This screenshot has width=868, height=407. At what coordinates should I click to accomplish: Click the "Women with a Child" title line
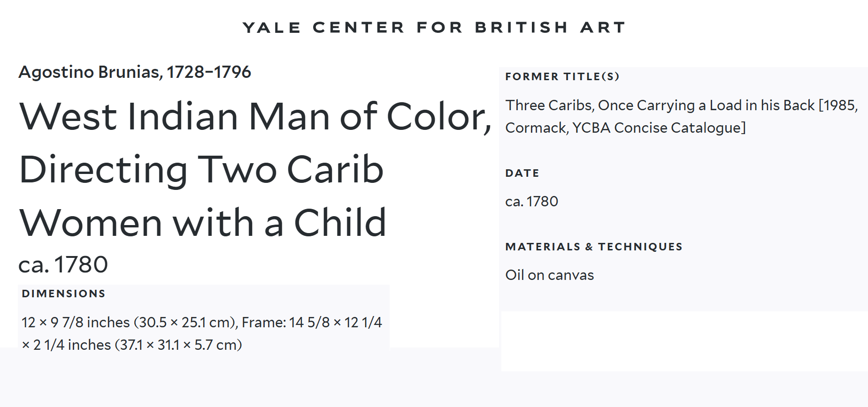pyautogui.click(x=203, y=223)
